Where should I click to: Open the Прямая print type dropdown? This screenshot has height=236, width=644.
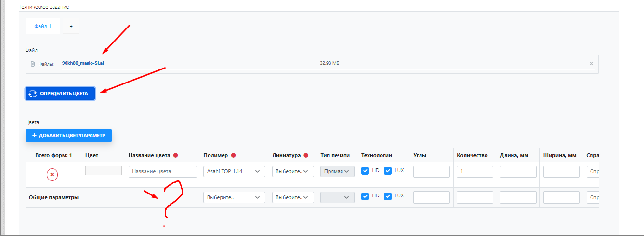point(337,171)
